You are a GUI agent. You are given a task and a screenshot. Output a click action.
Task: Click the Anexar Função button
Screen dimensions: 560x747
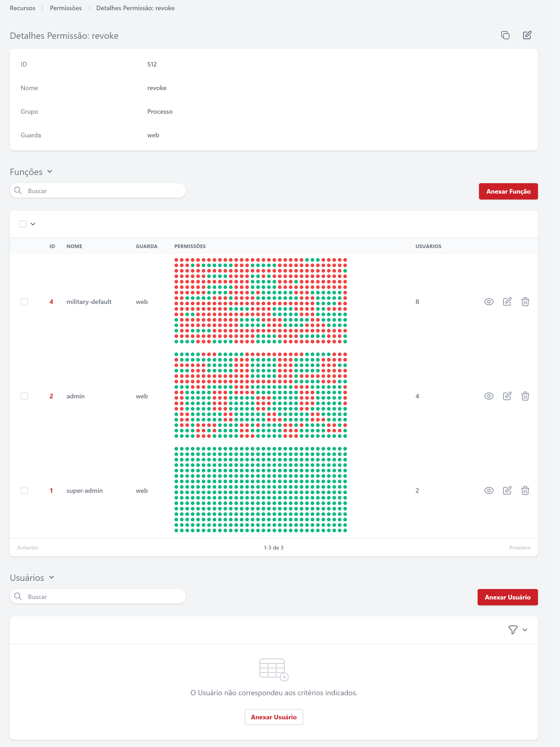coord(508,192)
